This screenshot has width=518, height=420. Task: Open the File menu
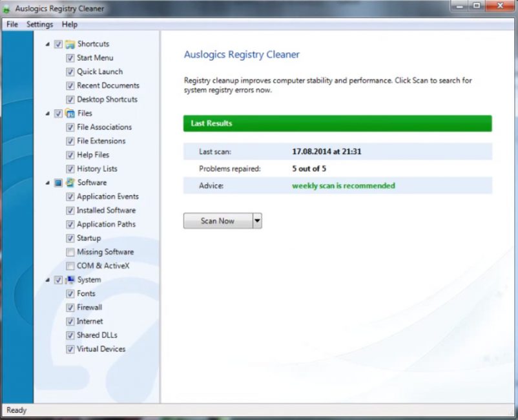12,25
